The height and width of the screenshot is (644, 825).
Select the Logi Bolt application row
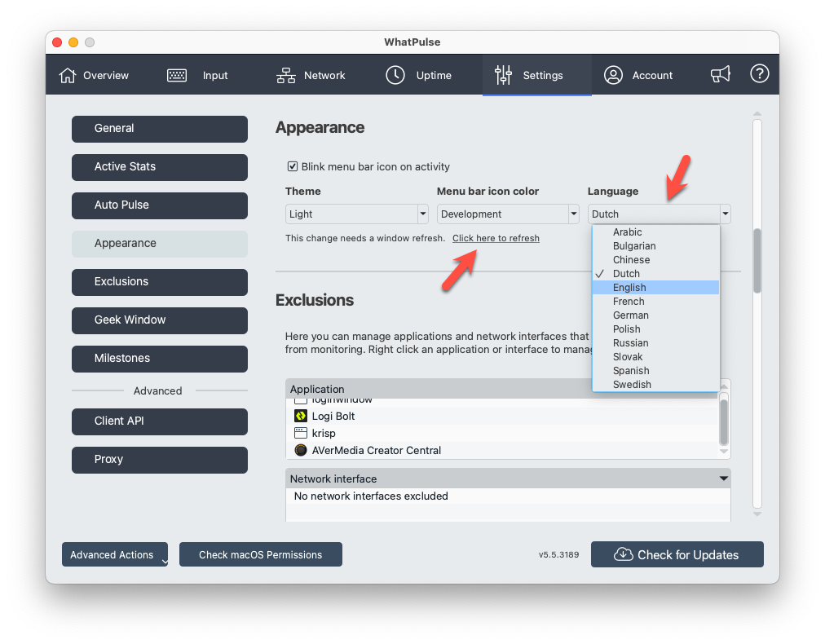point(502,416)
